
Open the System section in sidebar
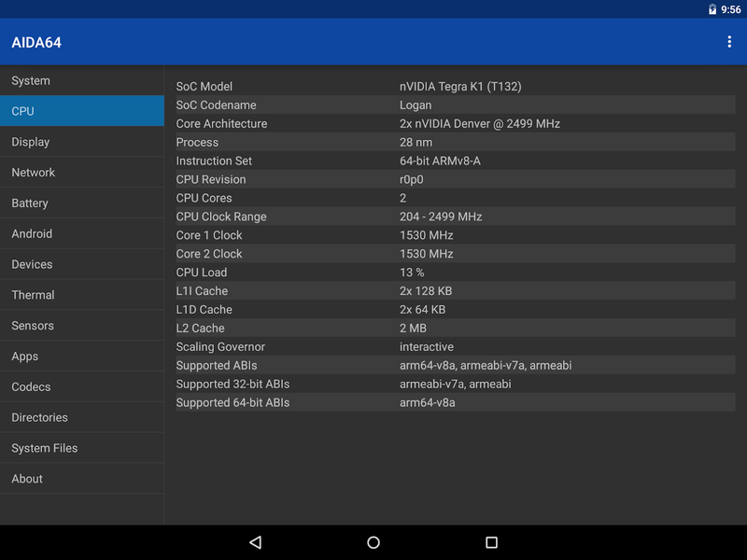[x=82, y=81]
